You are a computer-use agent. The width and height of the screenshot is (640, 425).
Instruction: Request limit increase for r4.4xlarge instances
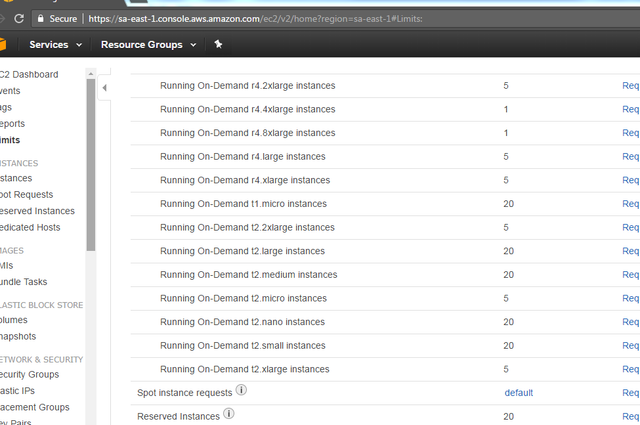click(631, 109)
